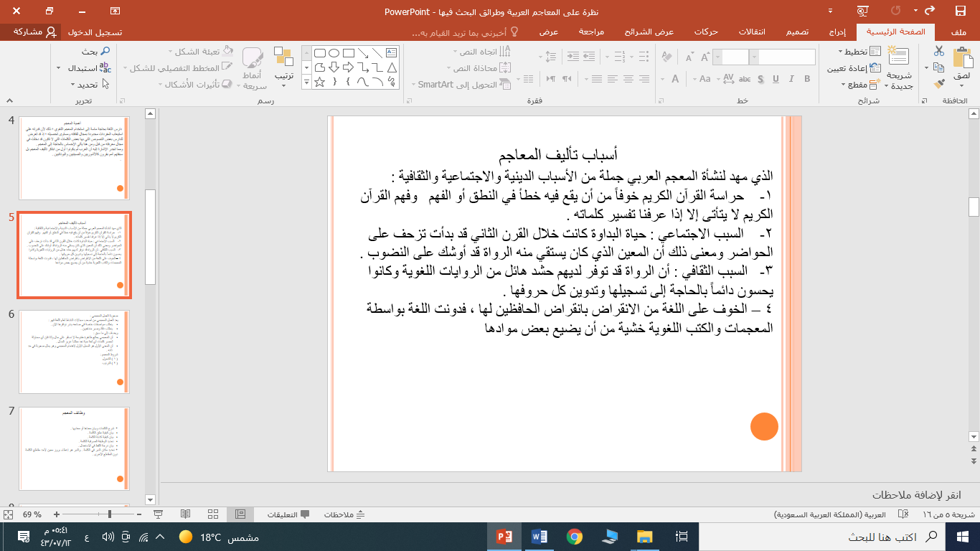Click the New Slide icon

898,57
